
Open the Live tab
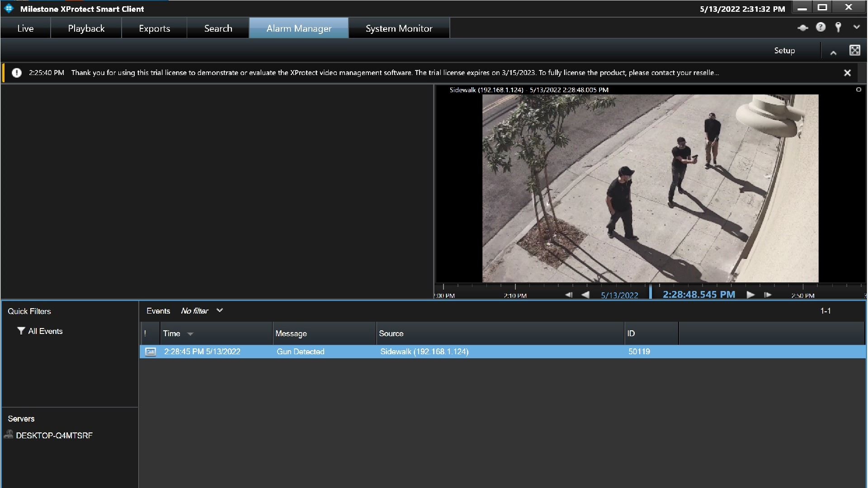coord(25,28)
